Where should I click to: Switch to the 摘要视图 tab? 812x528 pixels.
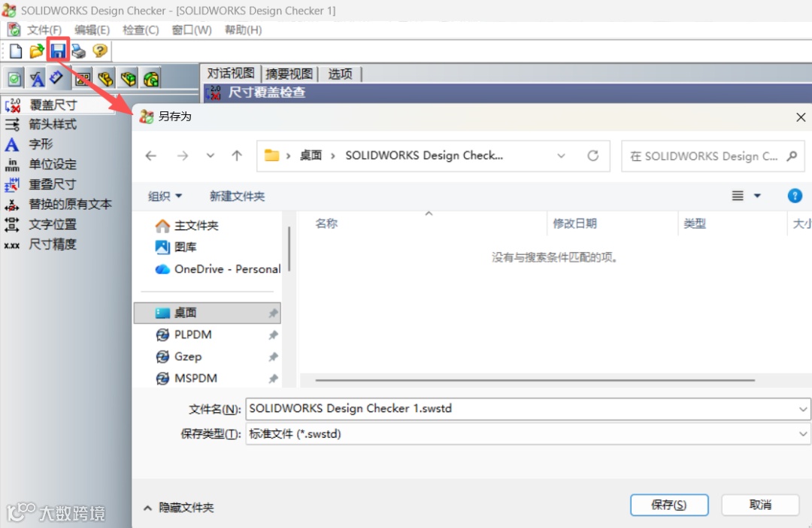click(289, 74)
